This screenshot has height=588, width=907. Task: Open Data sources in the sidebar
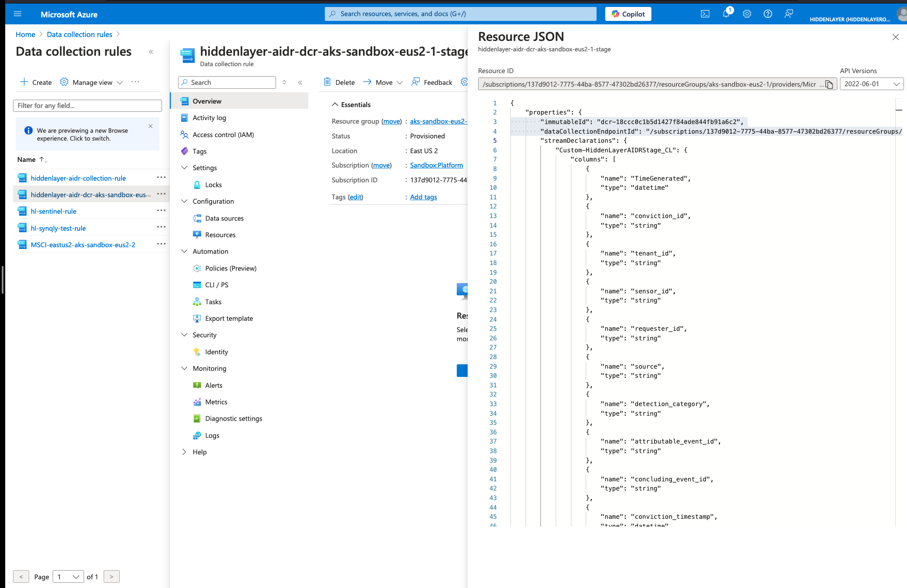[x=224, y=218]
